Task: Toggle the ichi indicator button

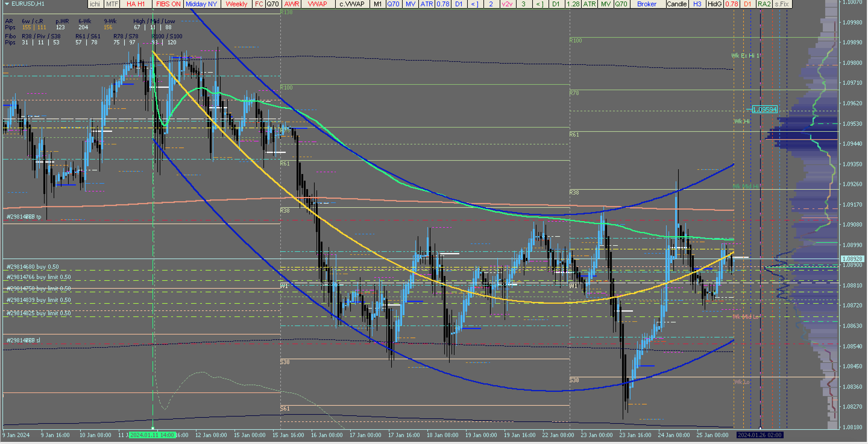Action: coord(95,4)
